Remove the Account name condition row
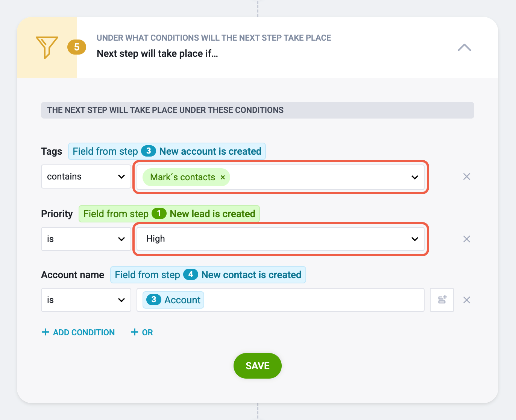The width and height of the screenshot is (516, 420). point(467,300)
